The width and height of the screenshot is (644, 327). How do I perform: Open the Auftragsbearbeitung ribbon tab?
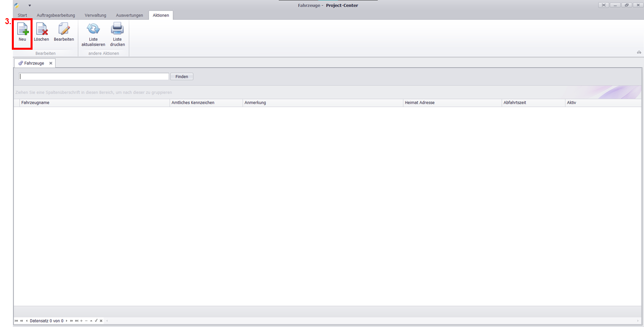pyautogui.click(x=56, y=15)
